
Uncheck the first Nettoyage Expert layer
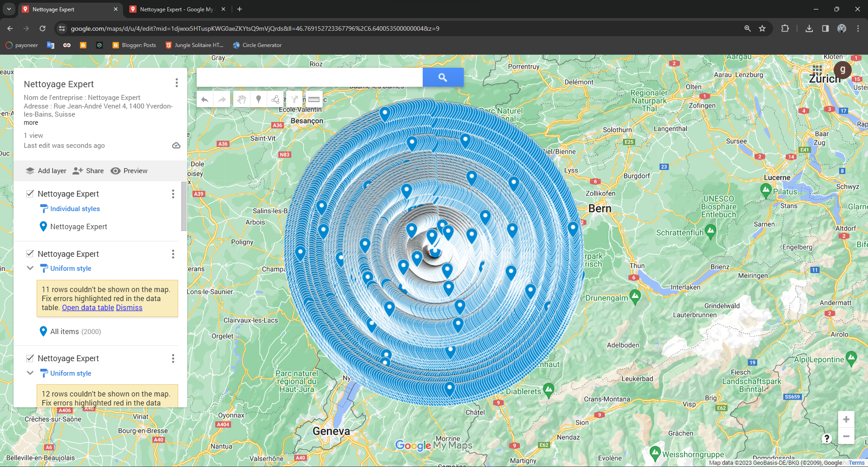pos(30,193)
